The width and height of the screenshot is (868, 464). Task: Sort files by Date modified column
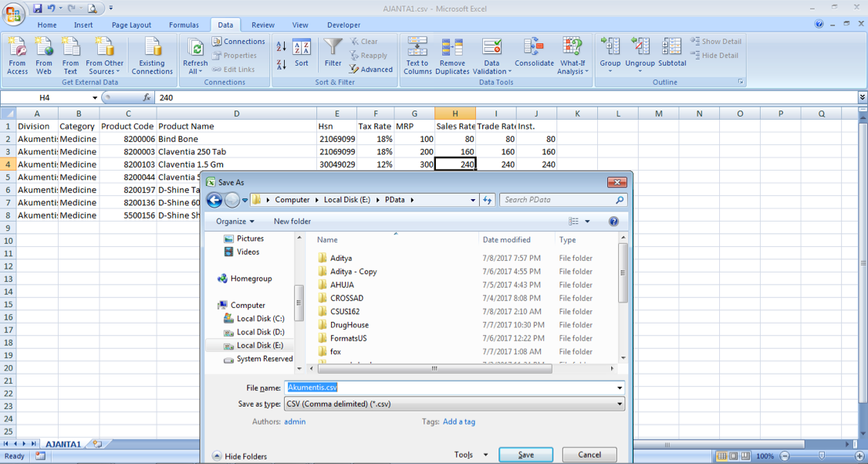click(x=506, y=240)
